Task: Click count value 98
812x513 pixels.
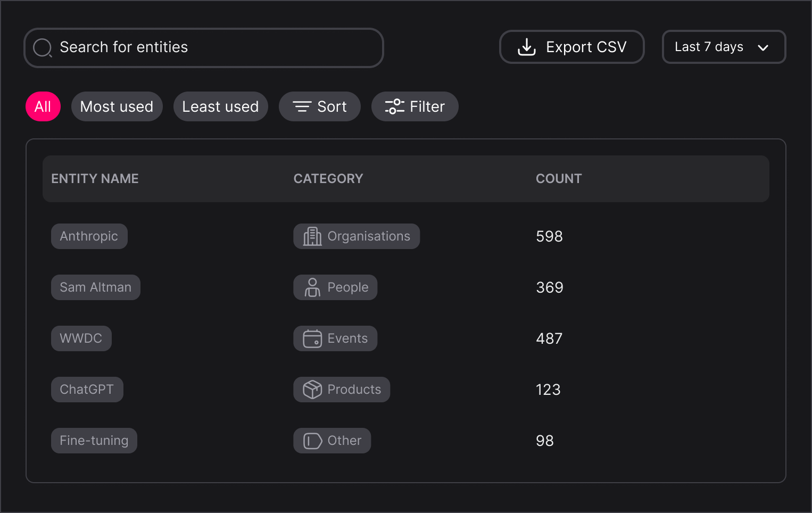Action: [545, 441]
